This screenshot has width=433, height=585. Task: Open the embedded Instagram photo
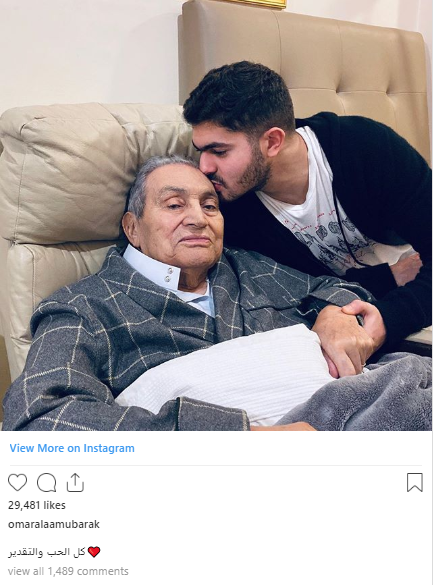216,215
